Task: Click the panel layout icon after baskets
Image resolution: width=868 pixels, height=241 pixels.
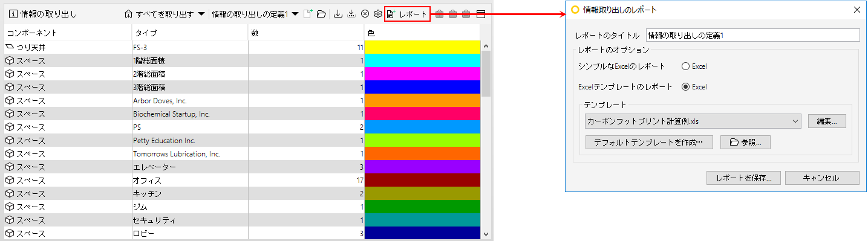Action: pyautogui.click(x=481, y=14)
